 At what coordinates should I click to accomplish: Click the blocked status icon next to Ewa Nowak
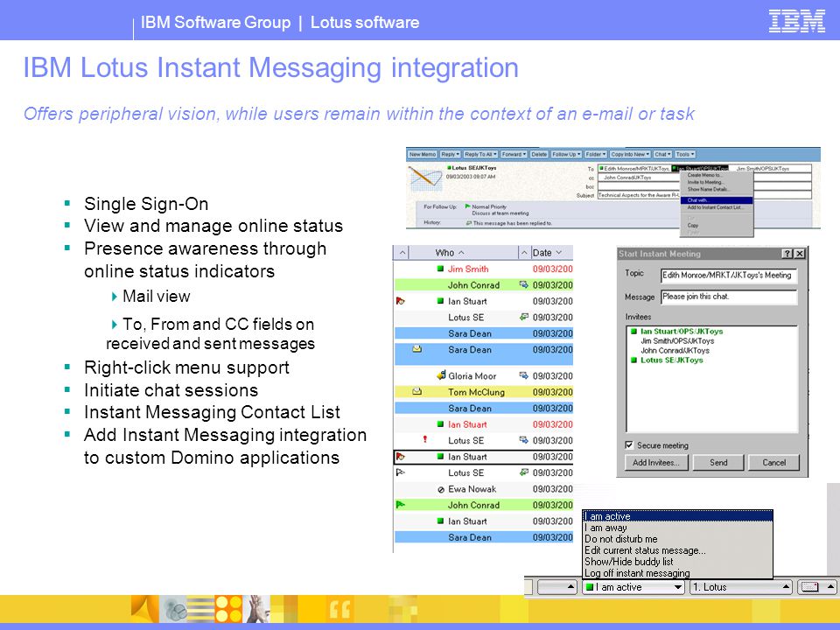(x=441, y=490)
